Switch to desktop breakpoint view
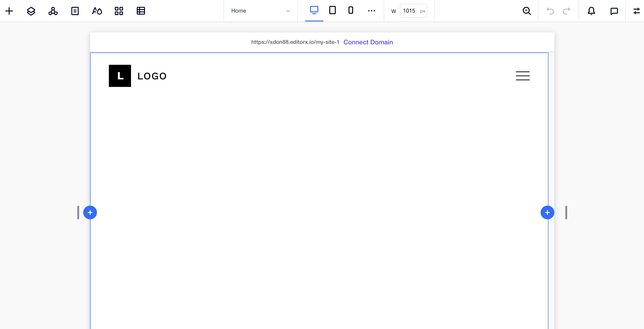The image size is (644, 329). click(x=314, y=10)
